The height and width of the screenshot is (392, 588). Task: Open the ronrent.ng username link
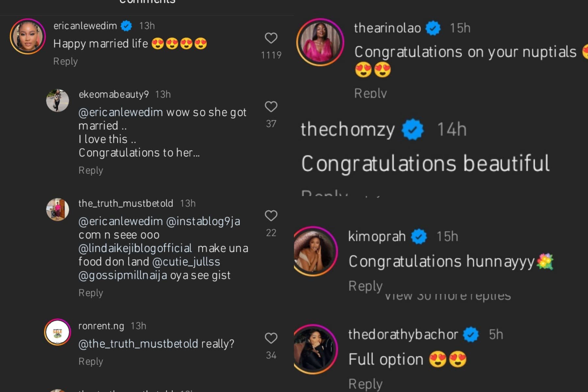click(x=101, y=326)
